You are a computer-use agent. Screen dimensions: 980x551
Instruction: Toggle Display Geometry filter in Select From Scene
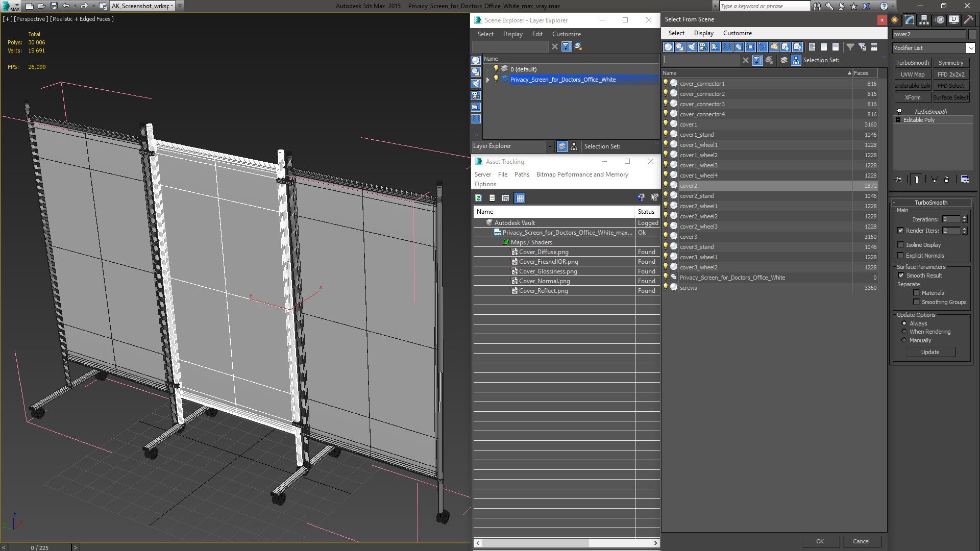[x=668, y=47]
